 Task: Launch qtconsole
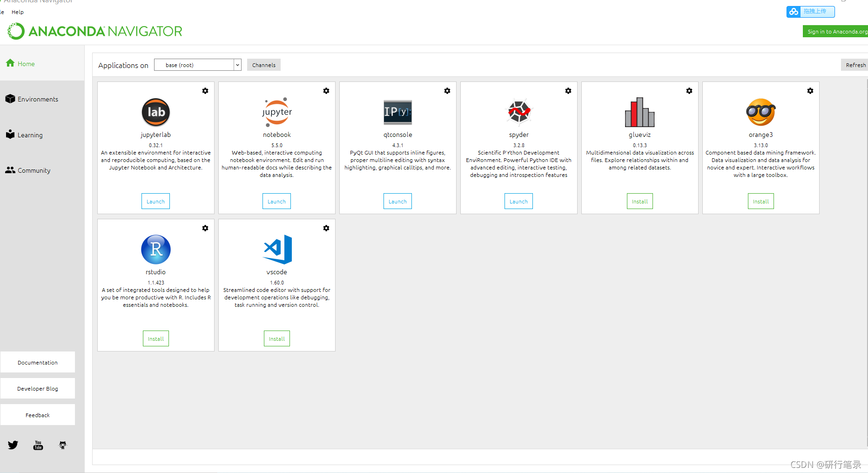397,201
